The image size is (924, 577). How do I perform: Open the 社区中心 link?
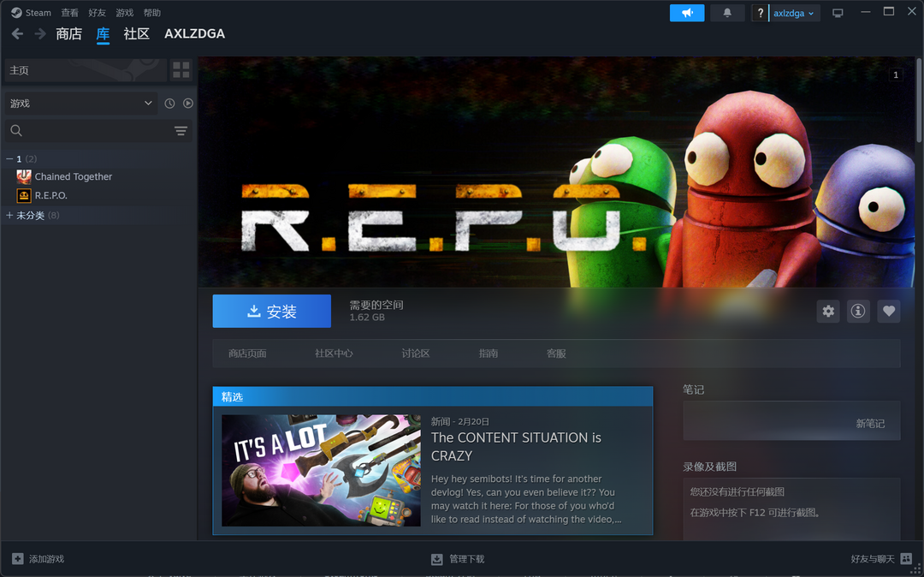[x=334, y=354]
